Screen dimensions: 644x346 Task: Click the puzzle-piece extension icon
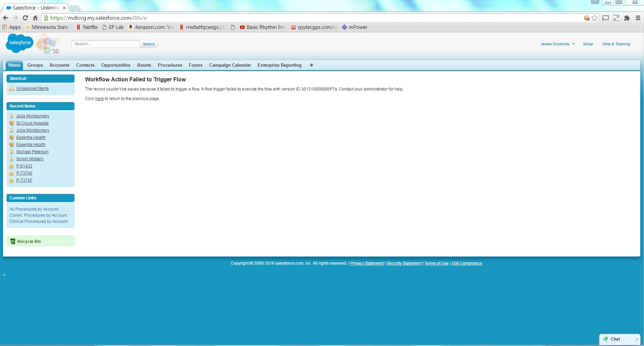point(627,18)
